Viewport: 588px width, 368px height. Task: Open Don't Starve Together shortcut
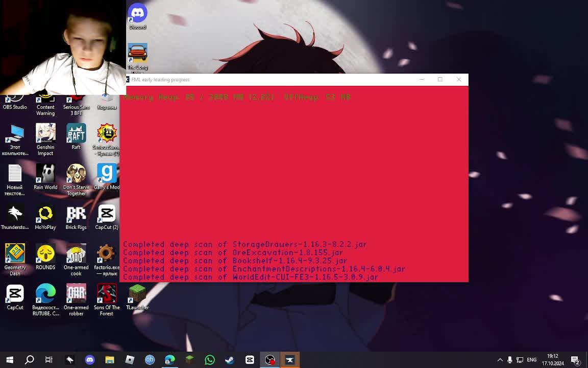coord(76,179)
